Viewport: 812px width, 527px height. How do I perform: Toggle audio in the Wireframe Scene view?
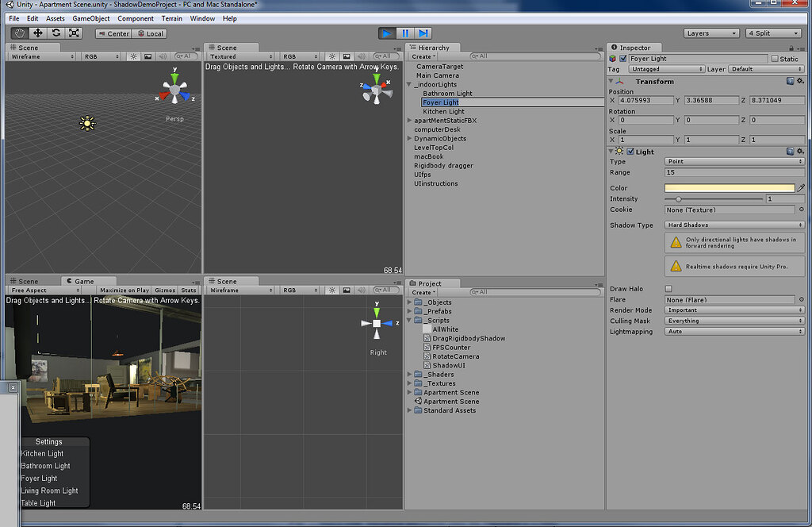click(163, 56)
